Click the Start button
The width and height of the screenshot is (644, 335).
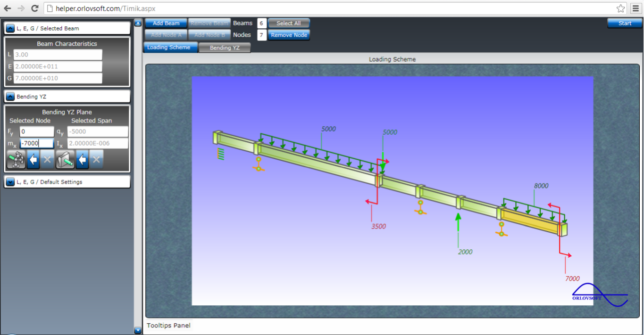[x=625, y=23]
